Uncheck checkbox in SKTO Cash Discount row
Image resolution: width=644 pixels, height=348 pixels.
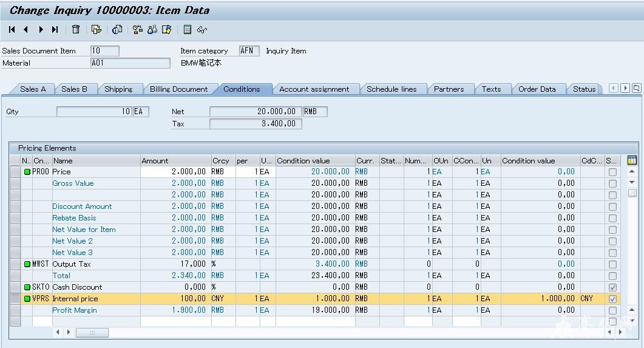pos(612,288)
